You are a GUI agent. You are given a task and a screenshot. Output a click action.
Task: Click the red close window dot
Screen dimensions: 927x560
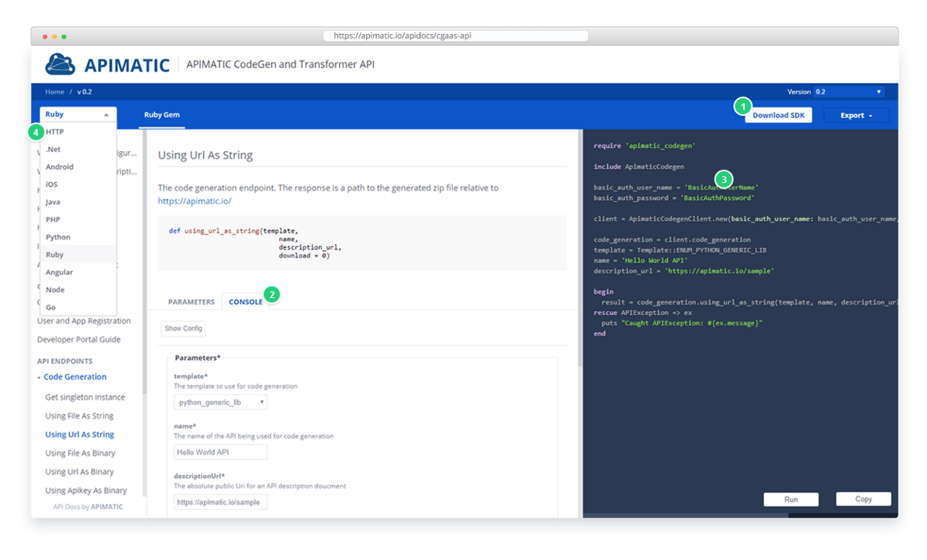click(x=45, y=36)
